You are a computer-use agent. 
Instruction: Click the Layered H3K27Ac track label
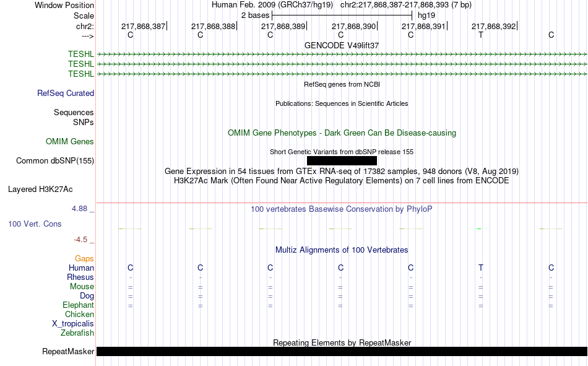click(40, 190)
